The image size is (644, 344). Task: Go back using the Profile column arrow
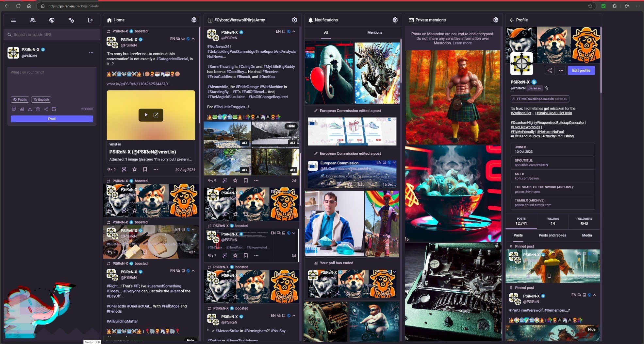coord(512,20)
